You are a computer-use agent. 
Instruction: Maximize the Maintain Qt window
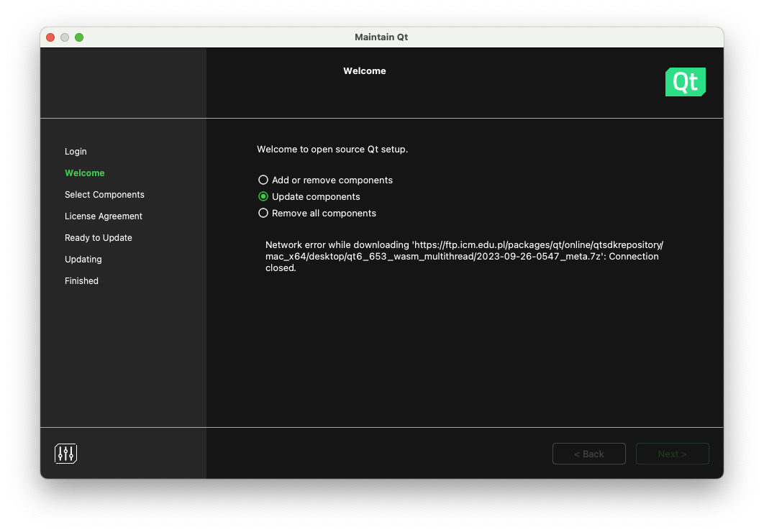point(79,37)
